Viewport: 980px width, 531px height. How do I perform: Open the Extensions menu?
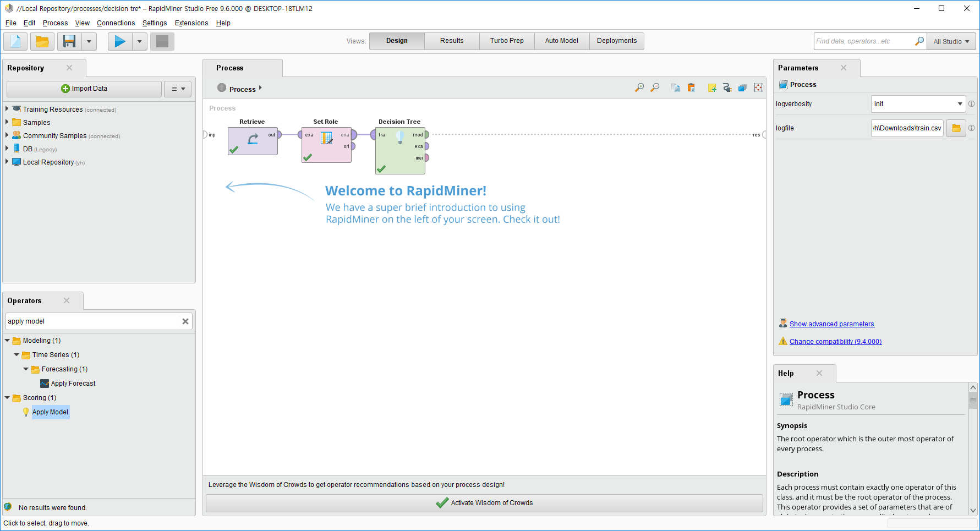click(x=191, y=23)
